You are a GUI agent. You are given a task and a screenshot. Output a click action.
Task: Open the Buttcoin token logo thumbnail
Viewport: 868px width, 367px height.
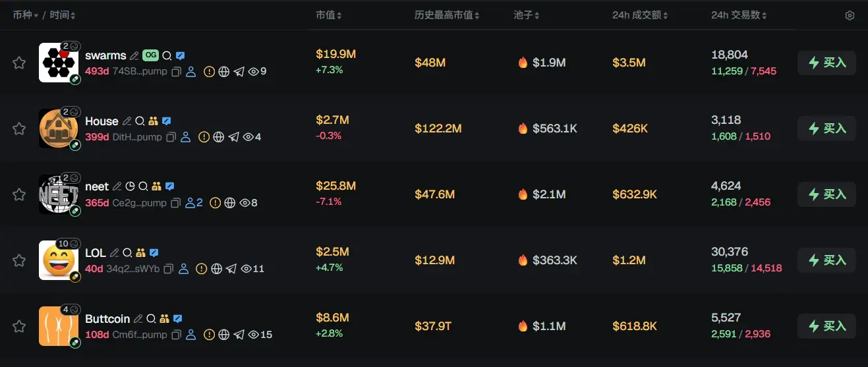(x=58, y=326)
